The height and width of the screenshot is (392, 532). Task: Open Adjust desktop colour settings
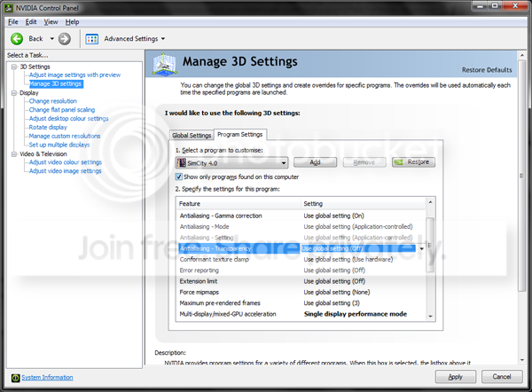pyautogui.click(x=69, y=119)
